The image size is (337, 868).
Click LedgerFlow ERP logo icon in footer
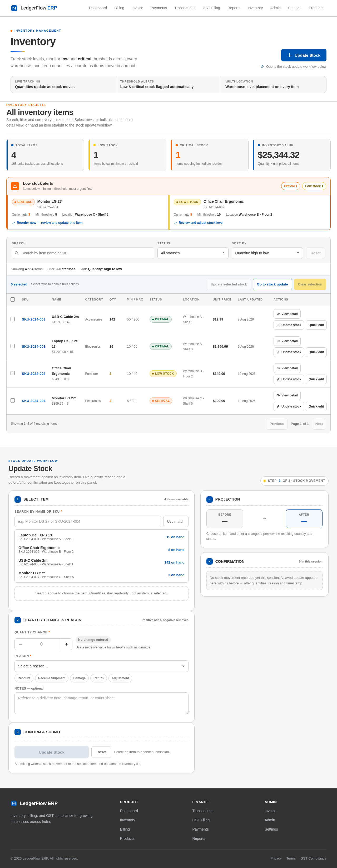click(14, 803)
